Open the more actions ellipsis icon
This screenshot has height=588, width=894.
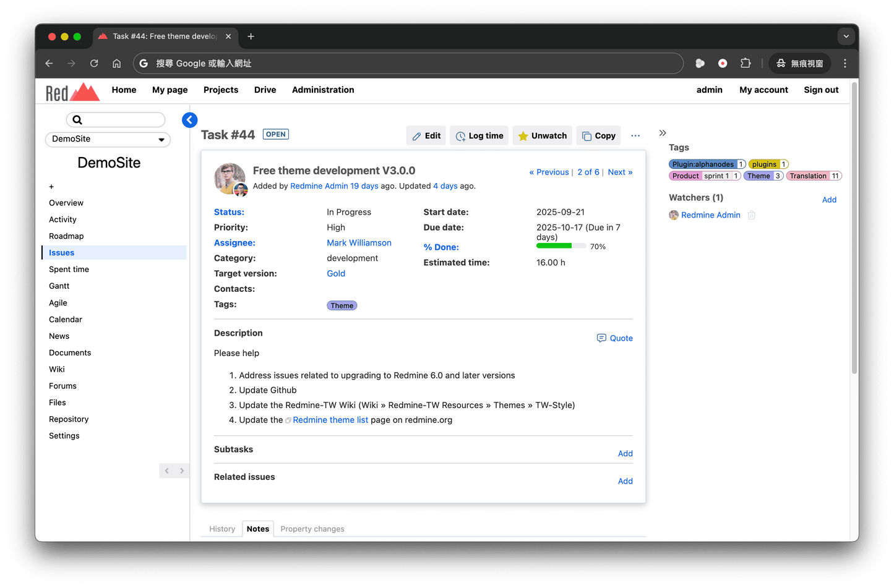(x=635, y=135)
